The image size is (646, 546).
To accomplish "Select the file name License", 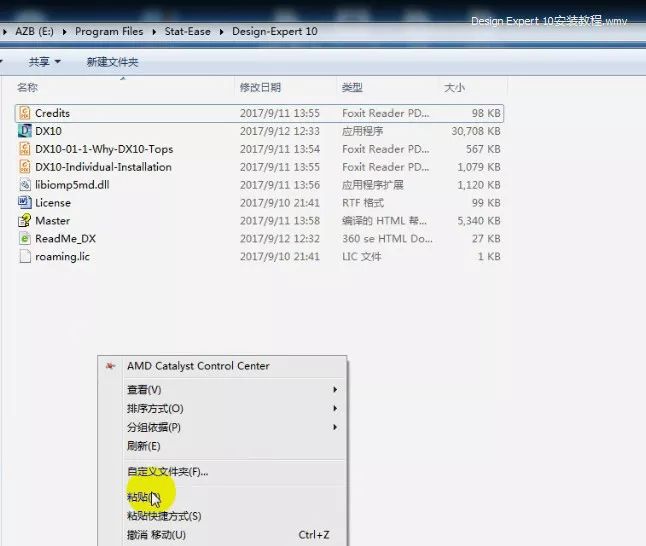I will point(53,203).
